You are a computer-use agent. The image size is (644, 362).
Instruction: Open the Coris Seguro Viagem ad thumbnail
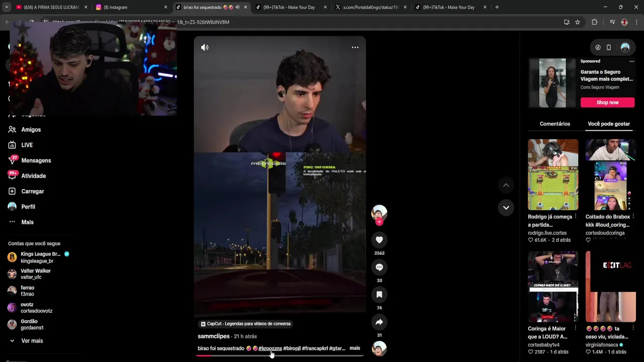[x=552, y=83]
